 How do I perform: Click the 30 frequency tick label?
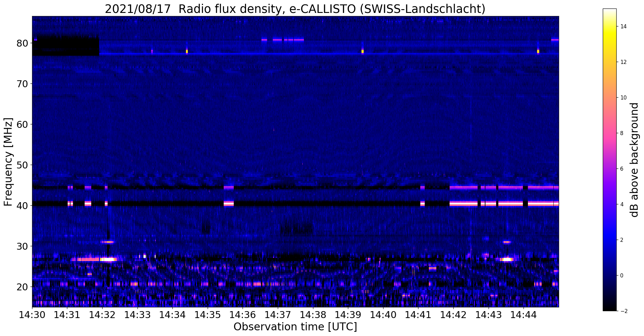22,246
